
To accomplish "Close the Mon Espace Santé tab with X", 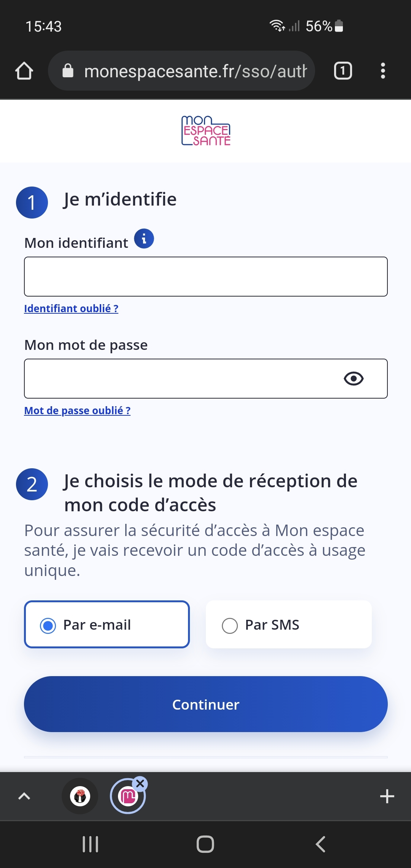I will (x=140, y=784).
